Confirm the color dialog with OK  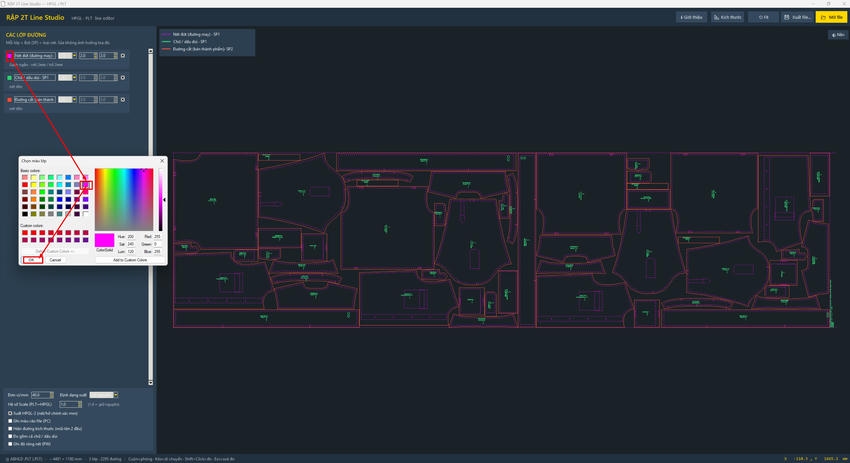[x=31, y=260]
